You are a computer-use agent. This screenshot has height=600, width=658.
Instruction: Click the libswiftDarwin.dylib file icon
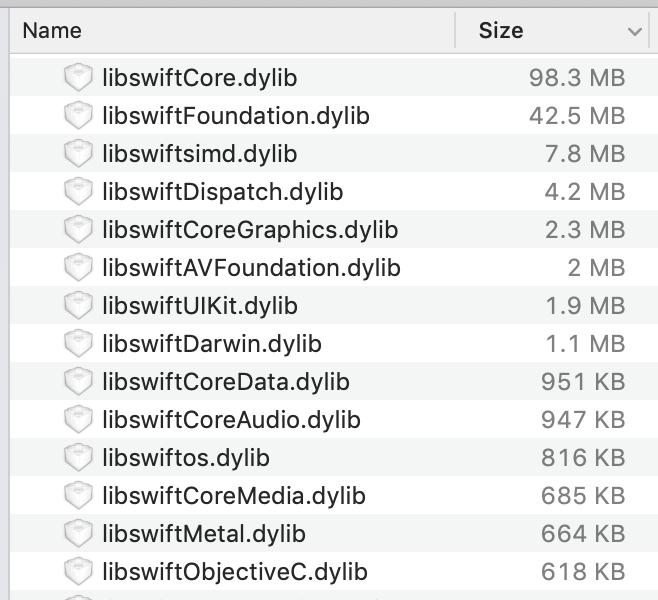[78, 344]
